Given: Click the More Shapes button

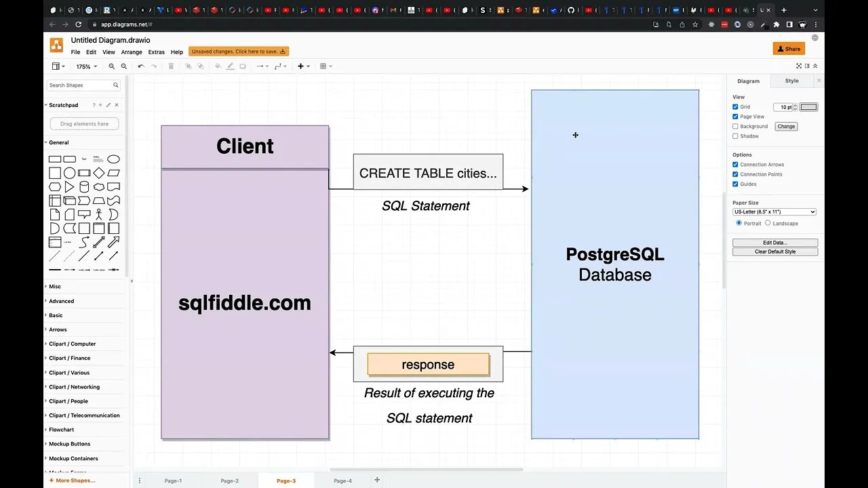Looking at the screenshot, I should tap(73, 481).
